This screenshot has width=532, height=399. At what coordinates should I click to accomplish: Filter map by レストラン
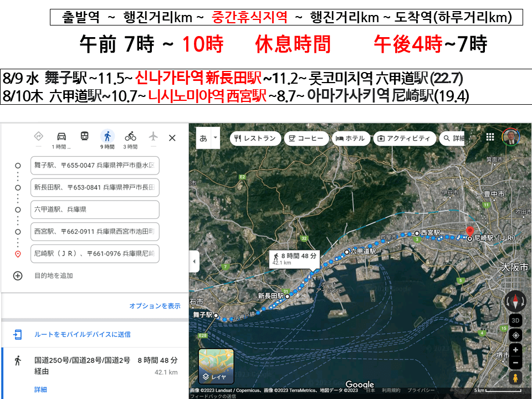[254, 139]
